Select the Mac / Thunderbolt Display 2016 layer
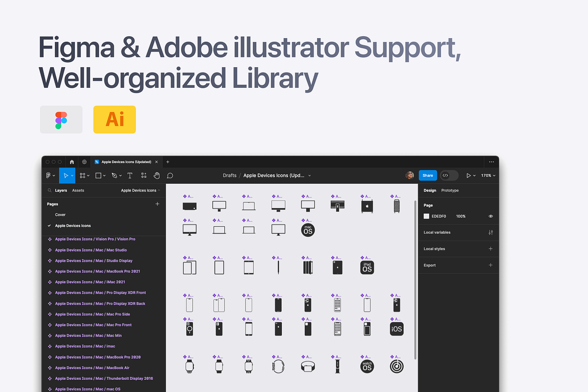 pos(104,378)
